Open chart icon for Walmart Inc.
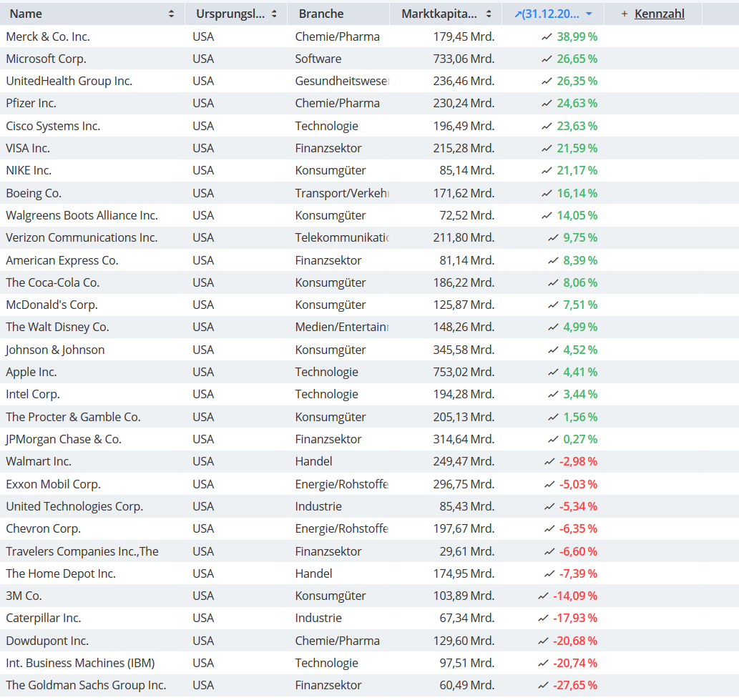This screenshot has width=739, height=700. pyautogui.click(x=549, y=462)
